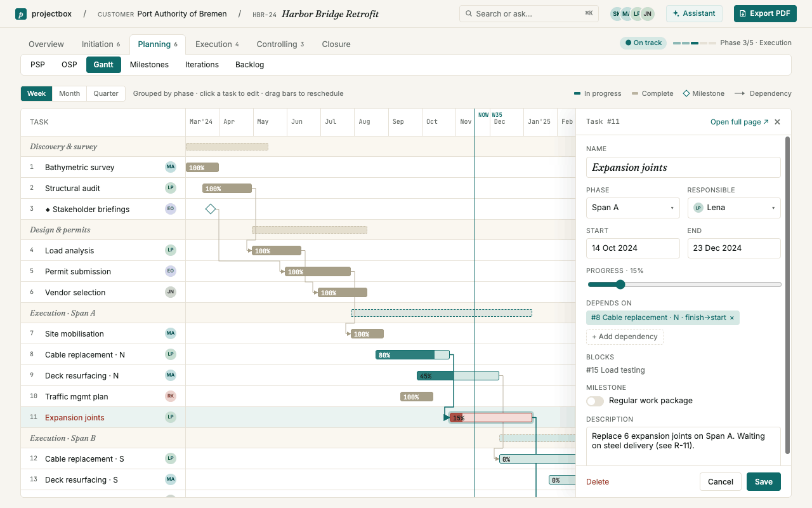Viewport: 812px width, 508px height.
Task: Click the MA avatar on Deck resurfacing · S row
Action: point(170,479)
